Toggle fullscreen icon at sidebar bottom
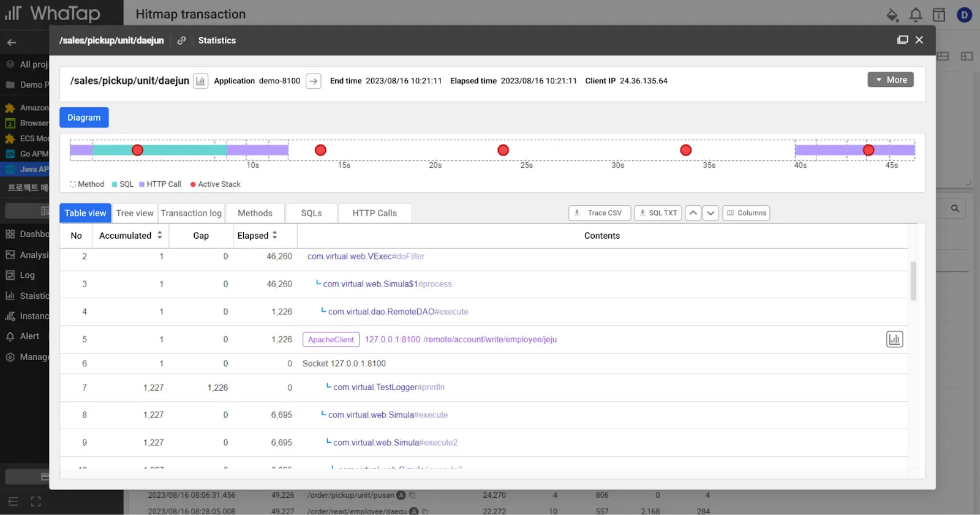980x515 pixels. pos(36,502)
